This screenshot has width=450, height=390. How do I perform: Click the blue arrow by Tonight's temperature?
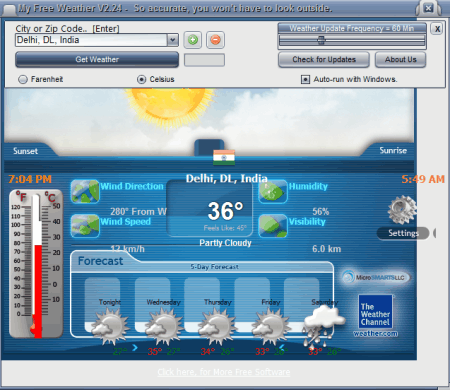coord(135,348)
